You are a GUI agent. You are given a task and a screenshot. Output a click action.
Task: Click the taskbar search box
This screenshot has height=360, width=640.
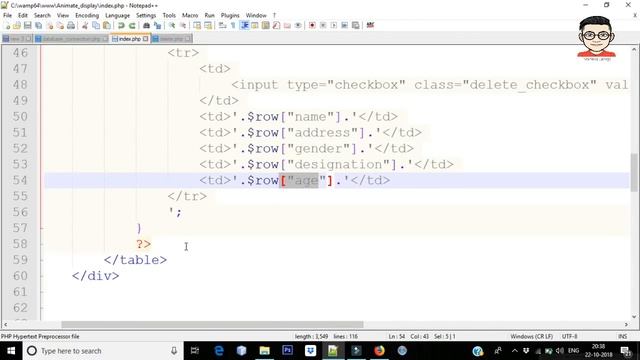[103, 351]
